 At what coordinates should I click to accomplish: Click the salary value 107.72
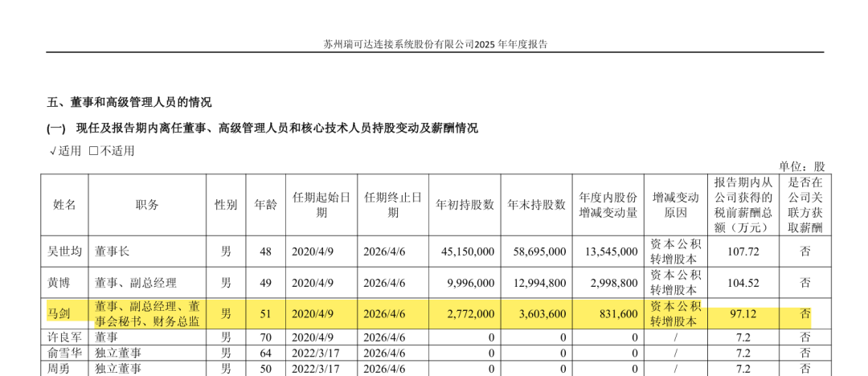pos(743,251)
